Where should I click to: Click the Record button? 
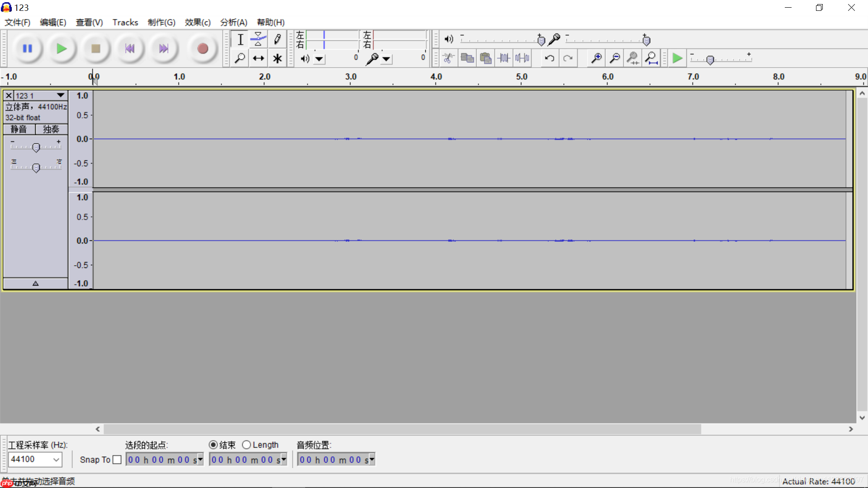(x=203, y=48)
